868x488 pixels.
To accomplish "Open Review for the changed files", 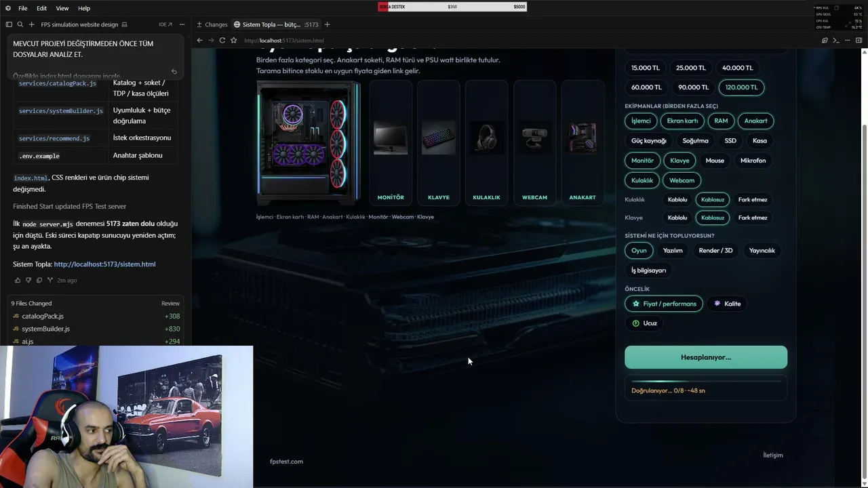I will [170, 304].
